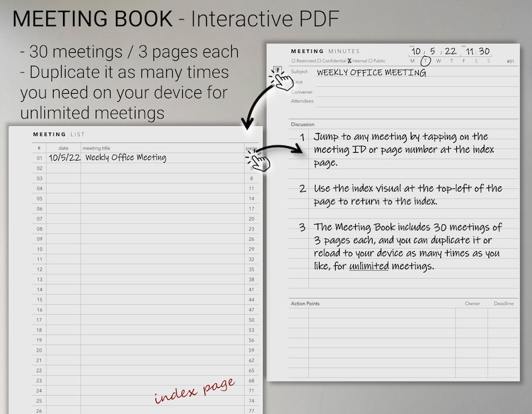Open meeting ID 02 in the list
Screen dimensions: 532x414
[40, 168]
